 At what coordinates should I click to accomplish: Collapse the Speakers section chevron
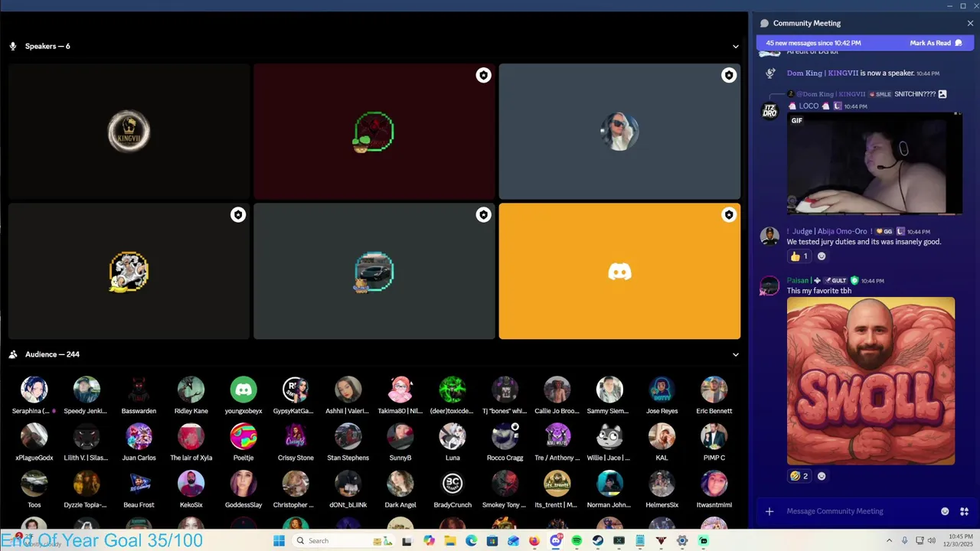pyautogui.click(x=736, y=47)
